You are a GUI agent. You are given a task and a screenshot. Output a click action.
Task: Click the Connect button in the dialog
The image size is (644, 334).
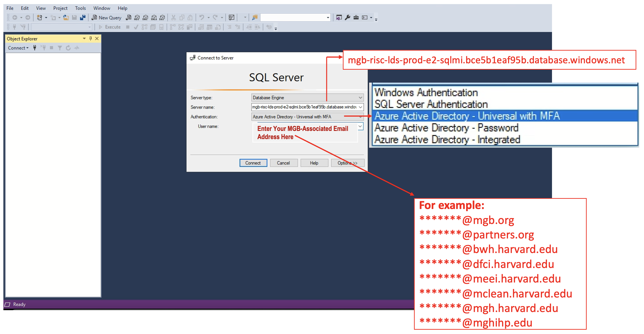(253, 163)
